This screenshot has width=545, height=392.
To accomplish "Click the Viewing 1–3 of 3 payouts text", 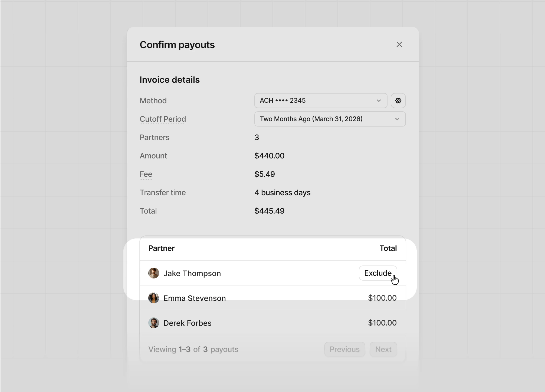I will [x=193, y=349].
